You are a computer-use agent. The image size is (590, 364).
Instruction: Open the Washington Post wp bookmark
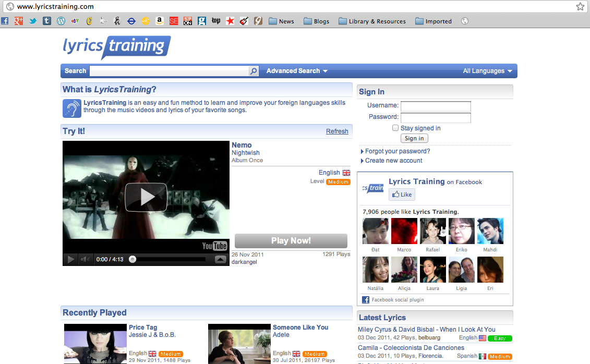[216, 21]
